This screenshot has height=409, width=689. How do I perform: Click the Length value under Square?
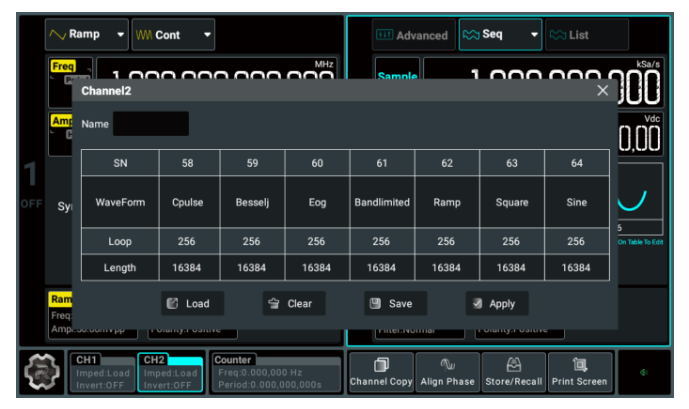pyautogui.click(x=512, y=268)
